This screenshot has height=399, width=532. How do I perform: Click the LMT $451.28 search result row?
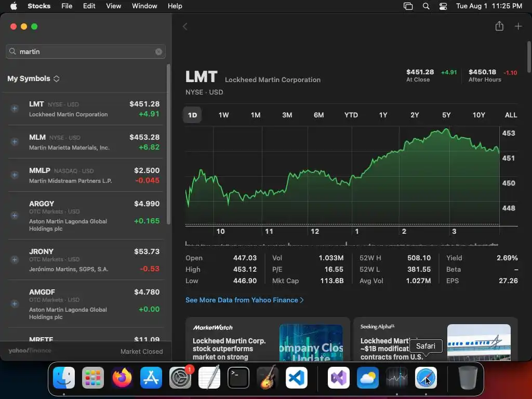click(85, 109)
